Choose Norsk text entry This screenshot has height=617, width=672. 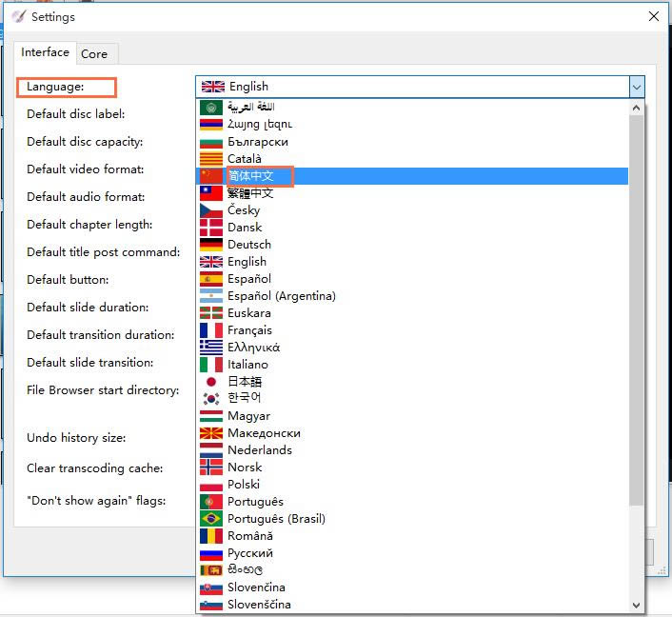pyautogui.click(x=245, y=468)
